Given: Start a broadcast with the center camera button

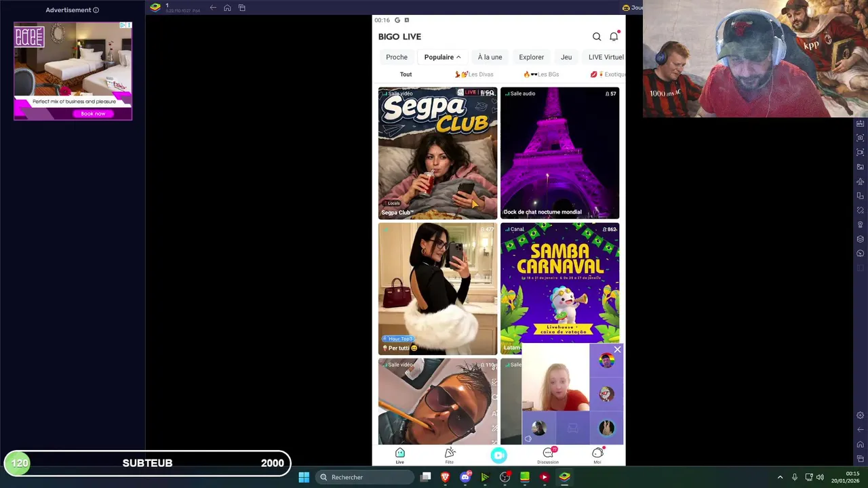Looking at the screenshot, I should tap(499, 455).
